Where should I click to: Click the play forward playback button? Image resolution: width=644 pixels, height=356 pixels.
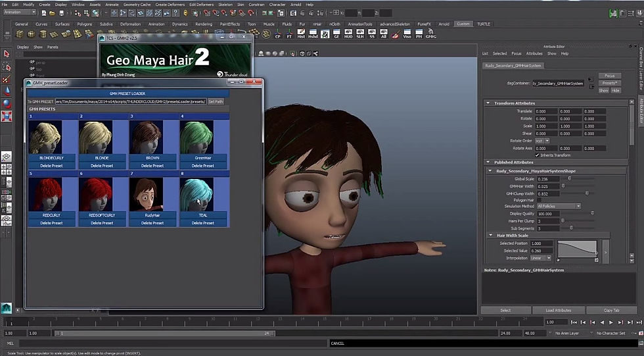(x=611, y=322)
